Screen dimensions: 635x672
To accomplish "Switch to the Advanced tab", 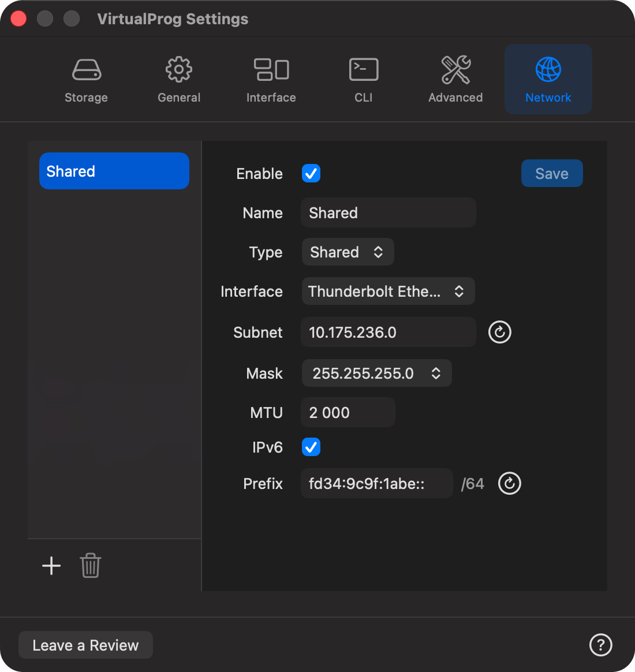I will [455, 79].
